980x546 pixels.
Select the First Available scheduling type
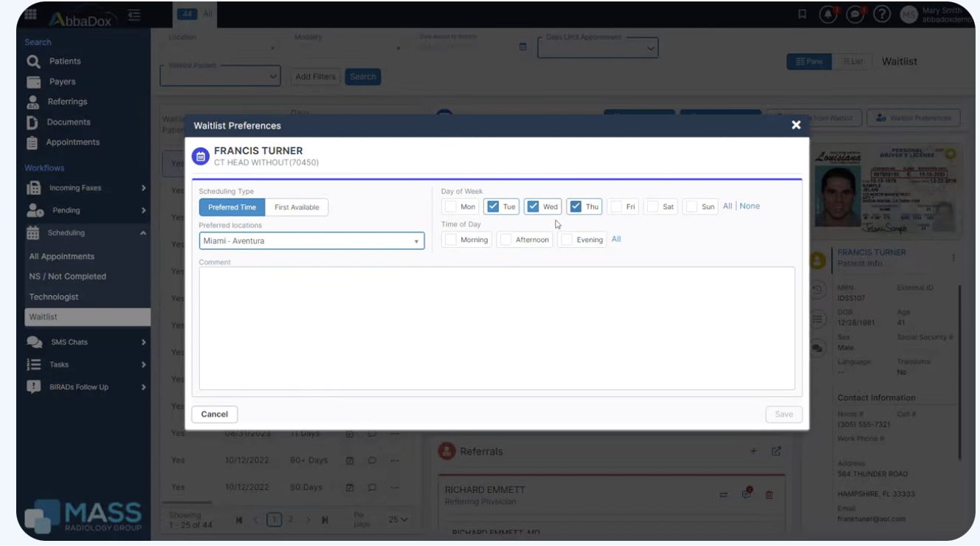[x=297, y=207]
